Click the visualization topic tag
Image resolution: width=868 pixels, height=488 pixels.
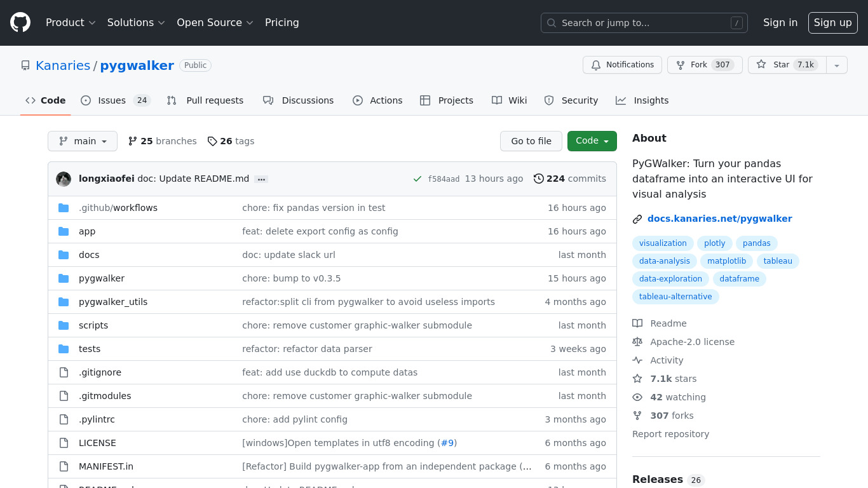pos(663,243)
